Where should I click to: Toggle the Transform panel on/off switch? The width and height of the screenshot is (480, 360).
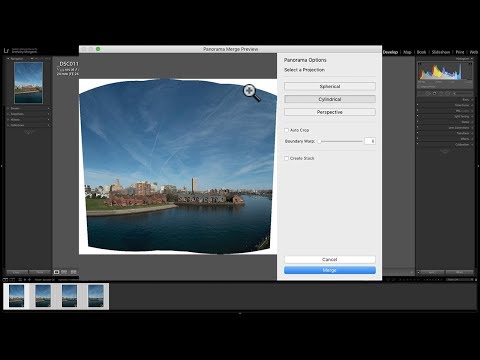tap(418, 133)
